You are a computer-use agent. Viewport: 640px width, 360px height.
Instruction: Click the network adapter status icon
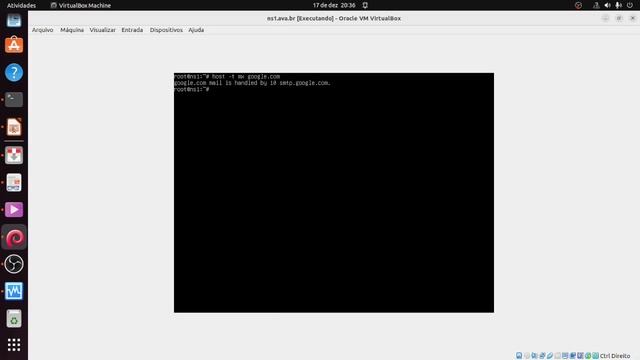point(542,356)
